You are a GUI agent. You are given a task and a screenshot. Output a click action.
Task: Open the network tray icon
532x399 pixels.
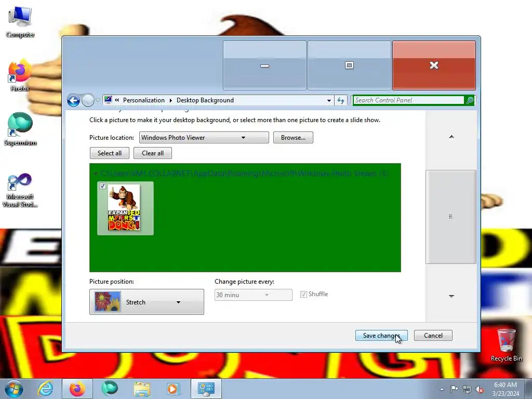(x=467, y=389)
